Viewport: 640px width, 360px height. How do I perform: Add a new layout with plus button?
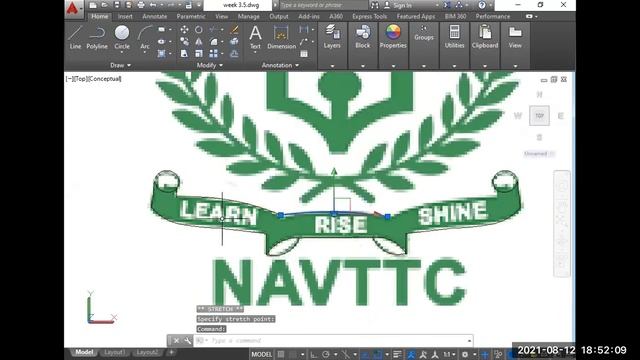[x=171, y=352]
